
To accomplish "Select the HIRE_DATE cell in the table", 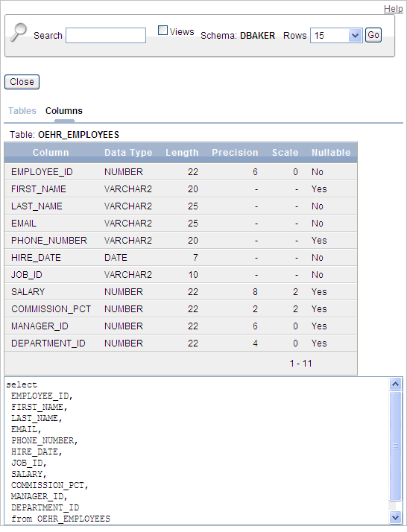I will click(x=36, y=258).
